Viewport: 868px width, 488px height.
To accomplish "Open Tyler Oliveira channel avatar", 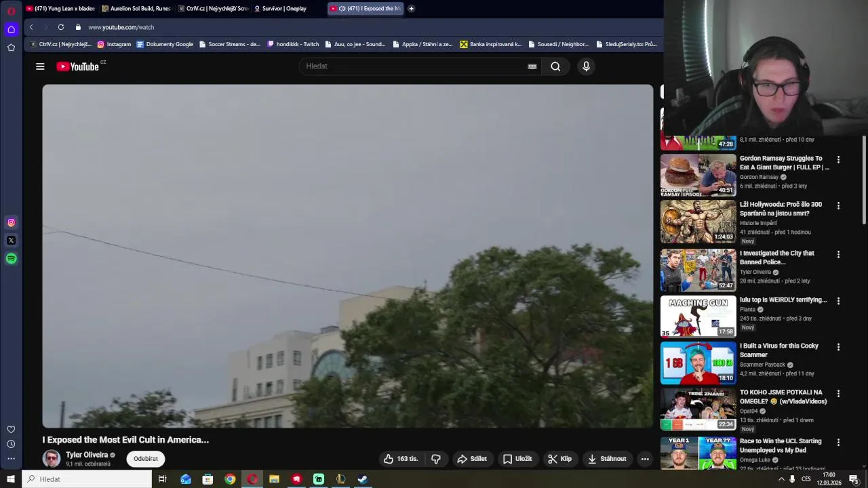I will 52,459.
